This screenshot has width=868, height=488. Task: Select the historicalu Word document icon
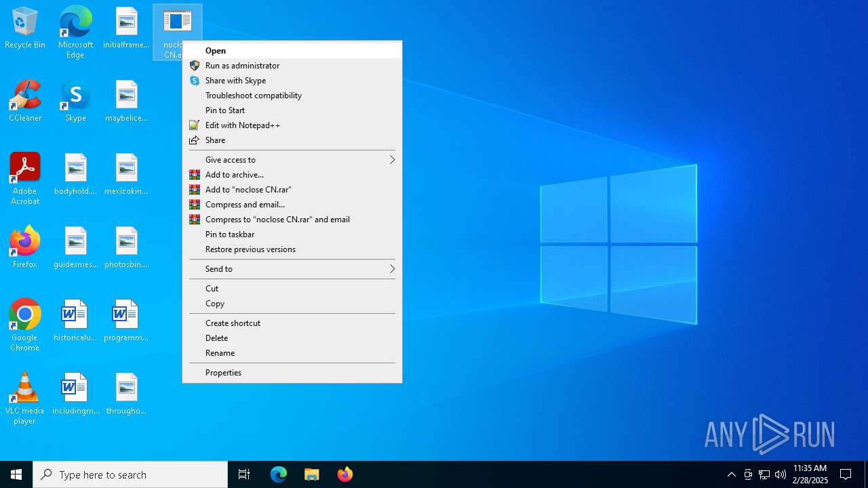pos(75,321)
